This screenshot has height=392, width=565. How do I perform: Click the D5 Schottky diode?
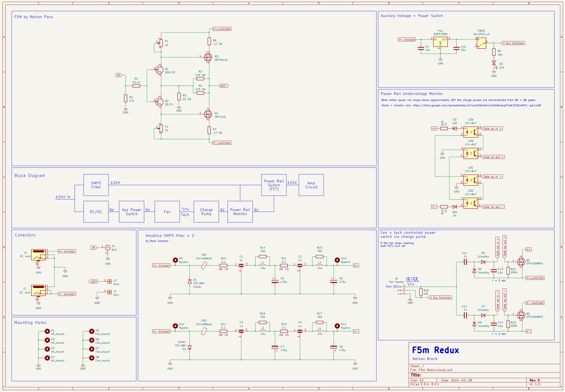(483, 262)
